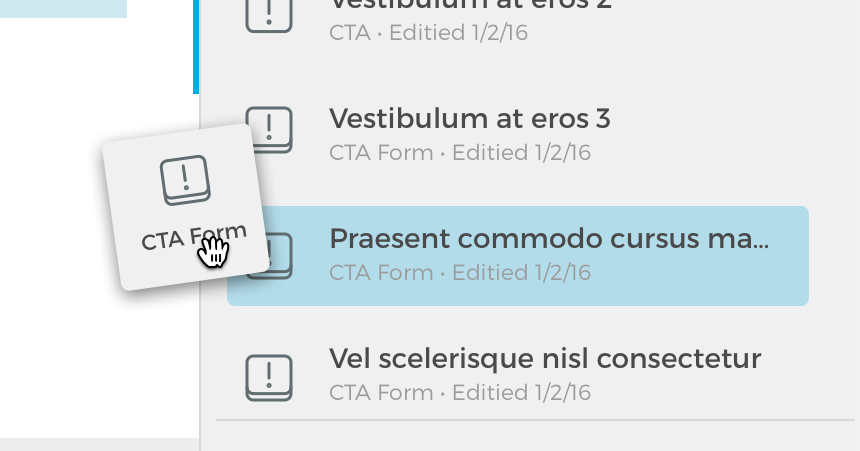The image size is (860, 451).
Task: Open the Vestibulum at eros 3 item title
Action: click(469, 119)
